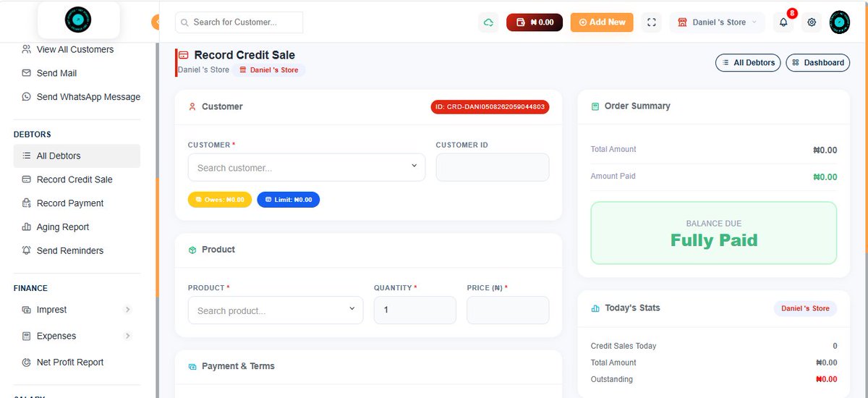Open the Daniel 's Store selector dropdown
The image size is (868, 398).
(x=717, y=22)
